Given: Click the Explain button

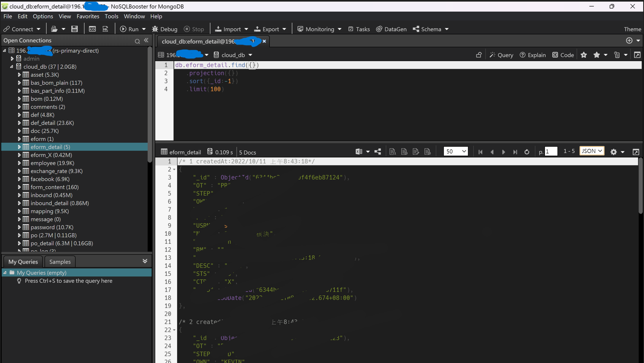Looking at the screenshot, I should tap(533, 55).
